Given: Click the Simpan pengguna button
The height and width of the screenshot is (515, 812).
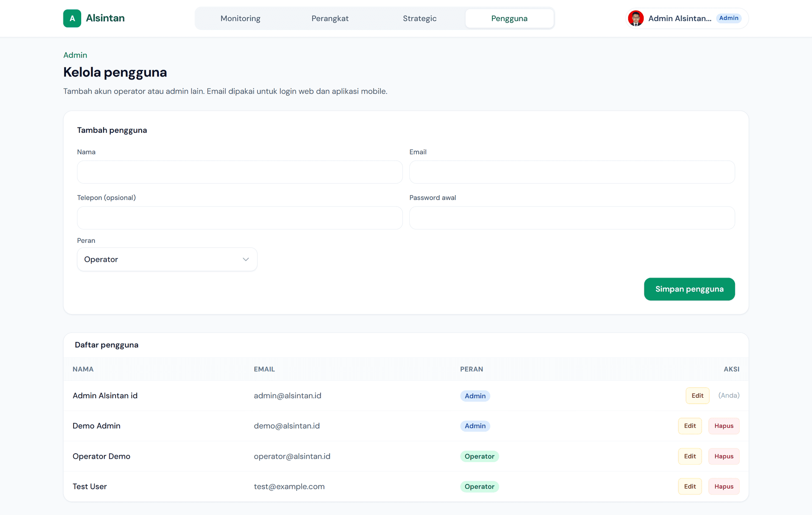Looking at the screenshot, I should [x=689, y=289].
